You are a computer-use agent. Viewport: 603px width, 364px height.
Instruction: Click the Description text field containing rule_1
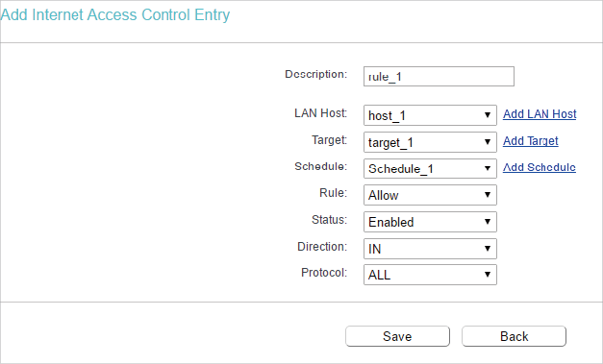[439, 77]
